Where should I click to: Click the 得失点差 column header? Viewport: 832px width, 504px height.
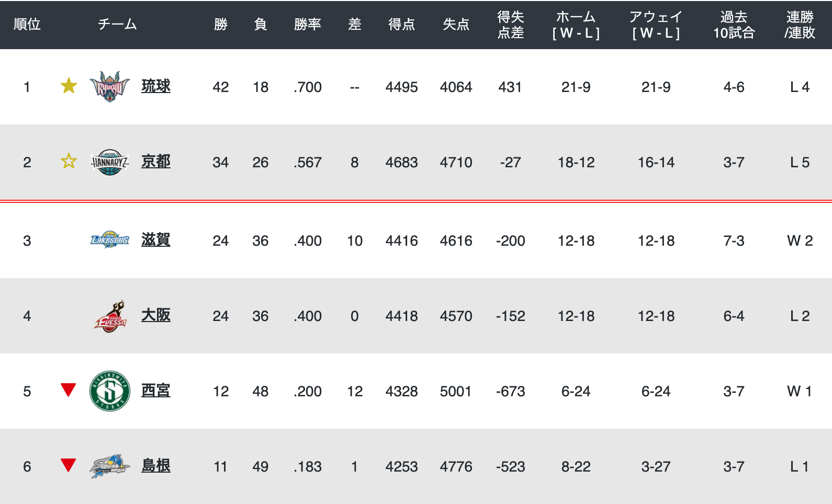(511, 25)
